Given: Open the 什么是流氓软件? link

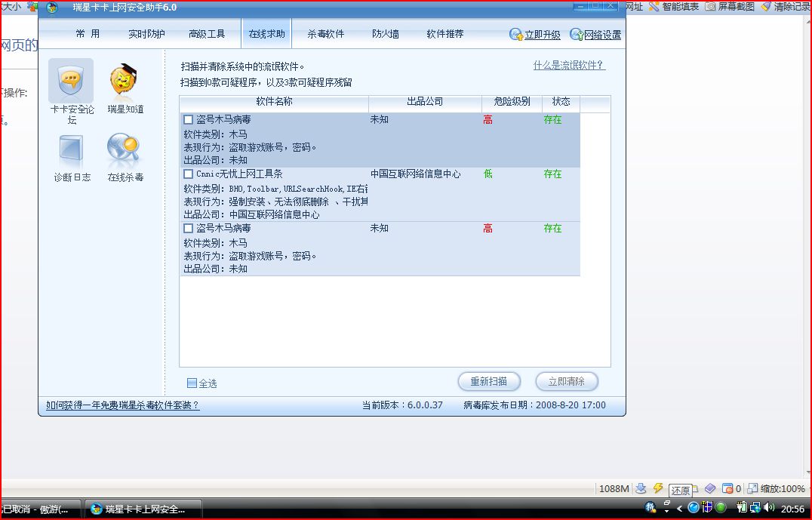Looking at the screenshot, I should [568, 65].
